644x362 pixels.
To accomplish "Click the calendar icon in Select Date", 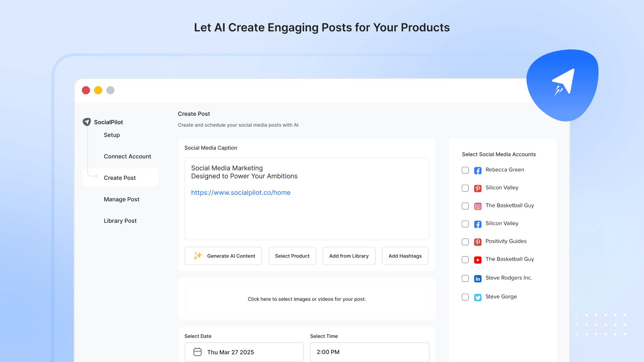I will pyautogui.click(x=197, y=352).
